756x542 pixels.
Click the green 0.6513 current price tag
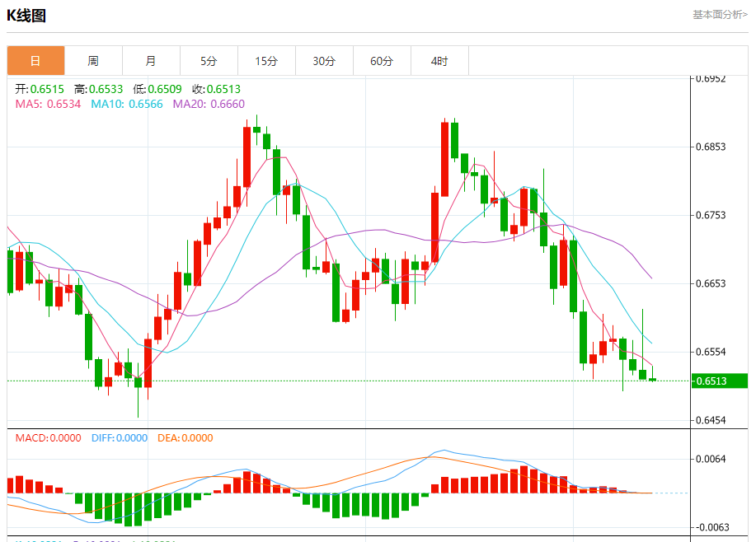pos(720,381)
